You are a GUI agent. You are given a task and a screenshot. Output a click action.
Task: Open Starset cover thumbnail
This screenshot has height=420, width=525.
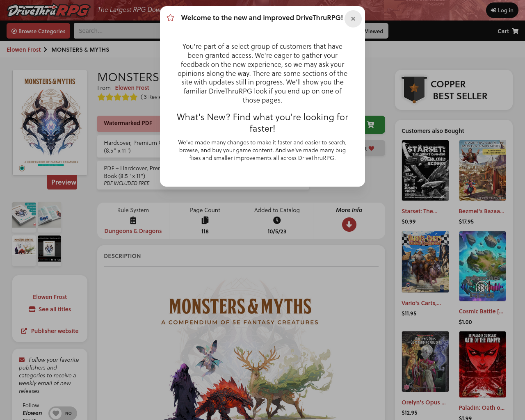click(x=425, y=170)
